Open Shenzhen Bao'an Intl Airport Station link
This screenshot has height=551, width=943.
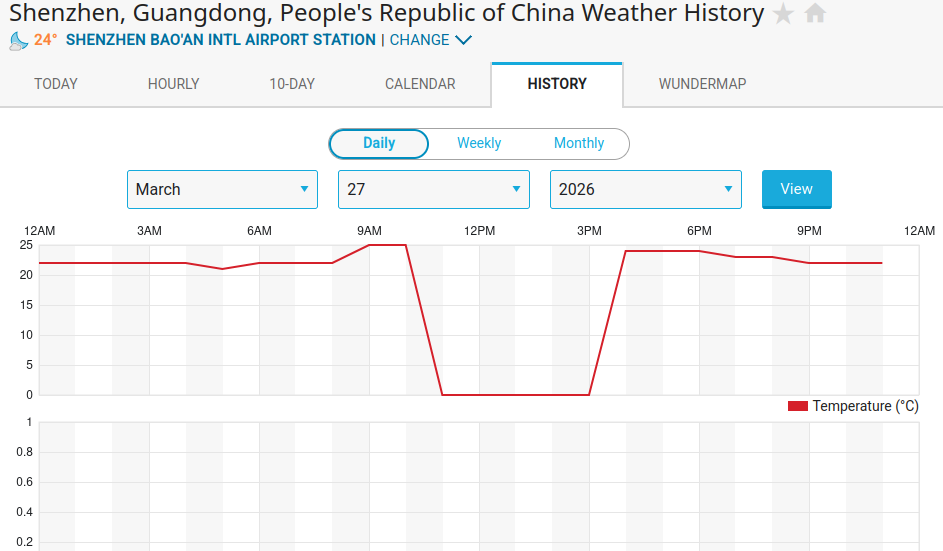tap(220, 40)
